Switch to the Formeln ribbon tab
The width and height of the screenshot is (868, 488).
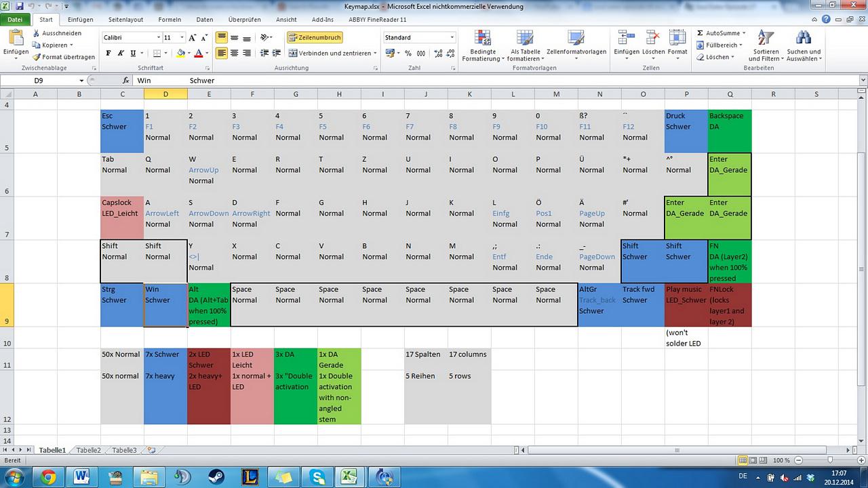coord(170,20)
